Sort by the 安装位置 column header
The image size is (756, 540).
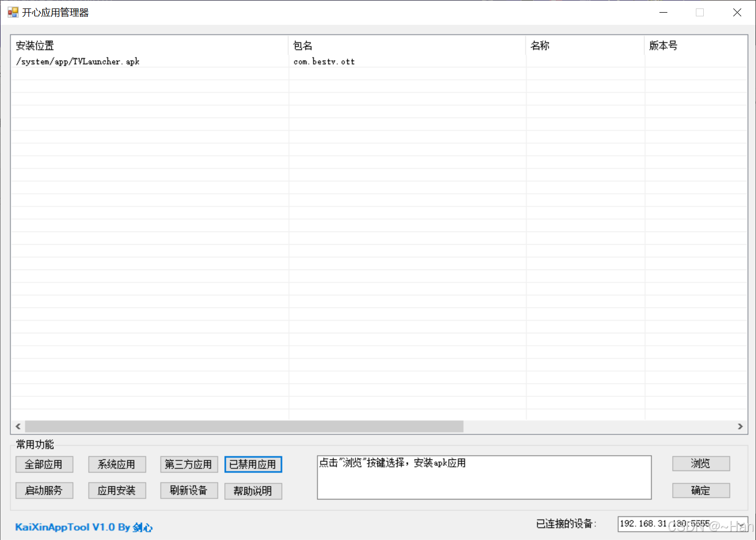149,45
